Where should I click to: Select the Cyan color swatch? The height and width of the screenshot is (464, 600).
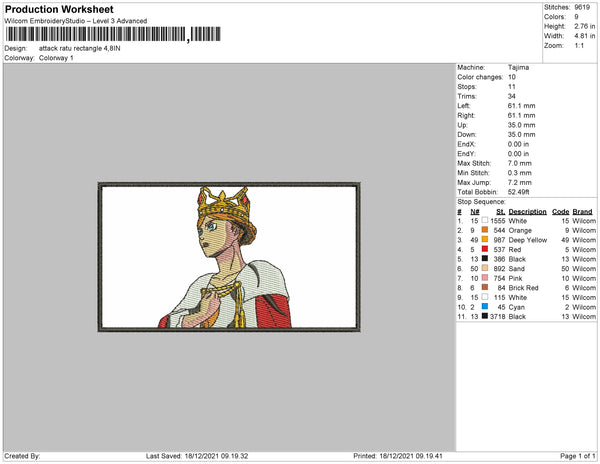[x=485, y=306]
